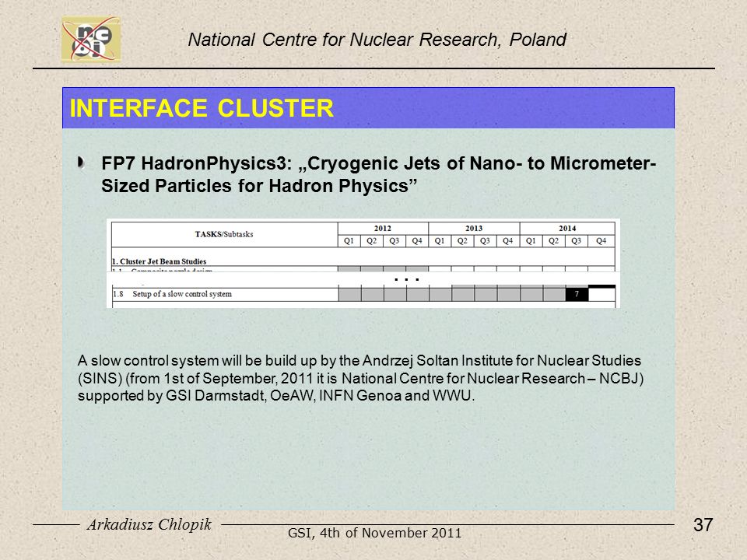Click the ellipsis dots in the table
This screenshot has height=560, width=747.
[x=407, y=279]
